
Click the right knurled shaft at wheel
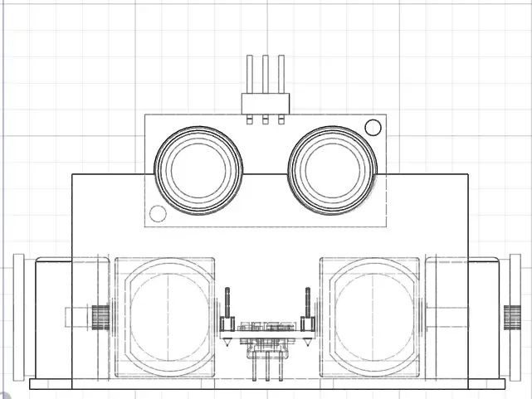point(512,318)
